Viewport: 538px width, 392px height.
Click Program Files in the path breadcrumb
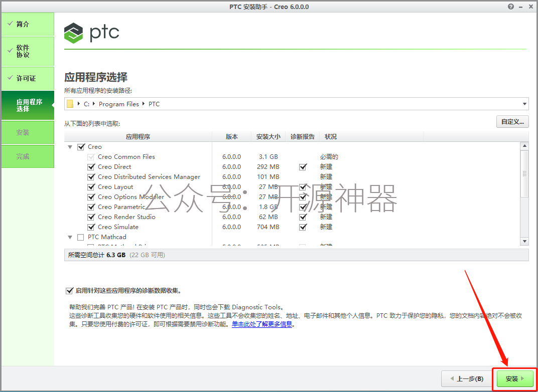119,104
